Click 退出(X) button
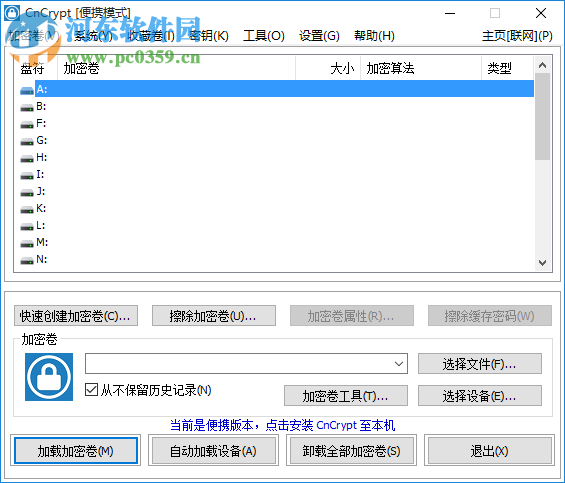The height and width of the screenshot is (483, 565). click(x=489, y=451)
